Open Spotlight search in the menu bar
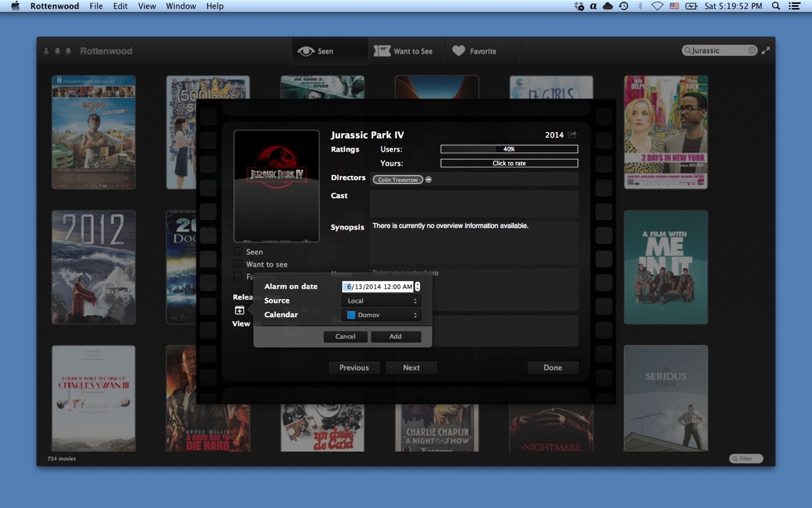The width and height of the screenshot is (812, 508). click(776, 6)
